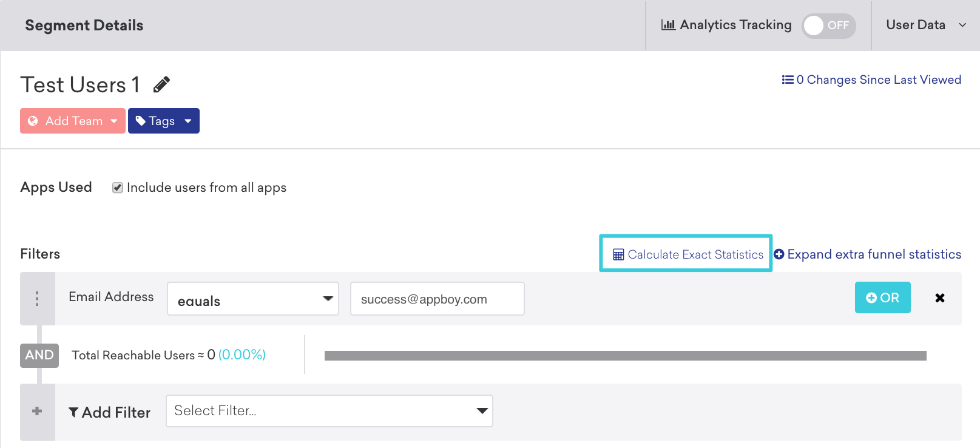The width and height of the screenshot is (980, 448).
Task: Click the Email Address filter label
Action: pos(111,297)
